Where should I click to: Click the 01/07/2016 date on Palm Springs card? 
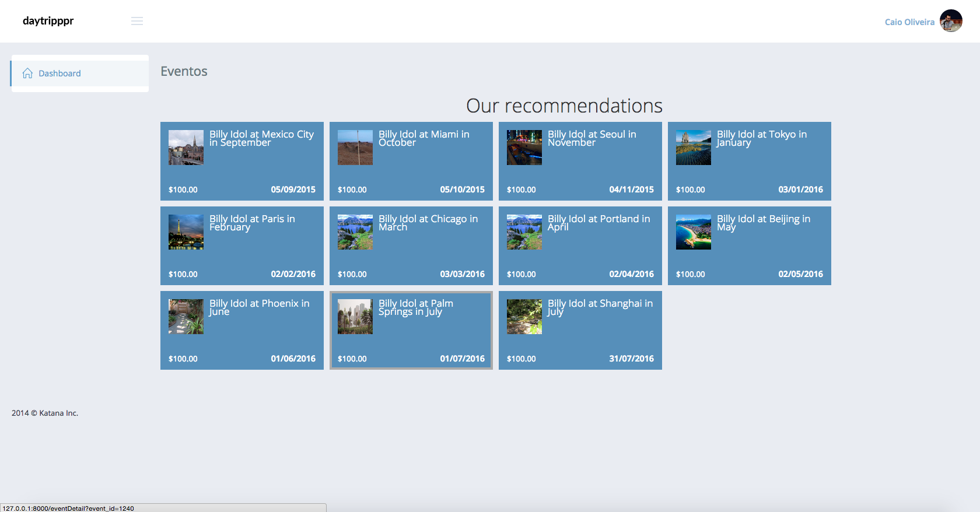(x=462, y=359)
